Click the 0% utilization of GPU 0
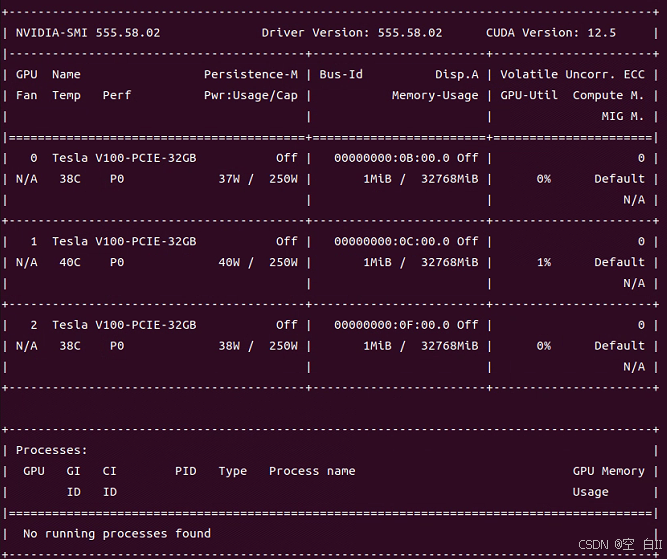 tap(544, 179)
